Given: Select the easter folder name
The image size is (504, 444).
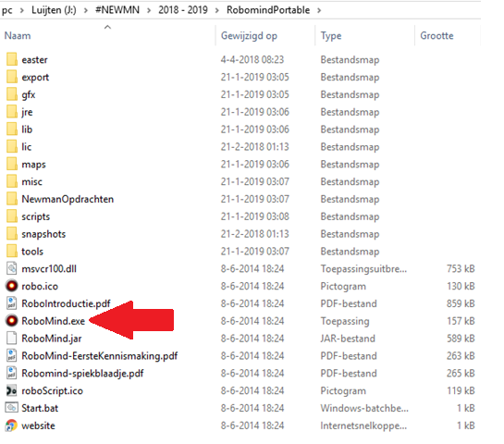Looking at the screenshot, I should (35, 60).
